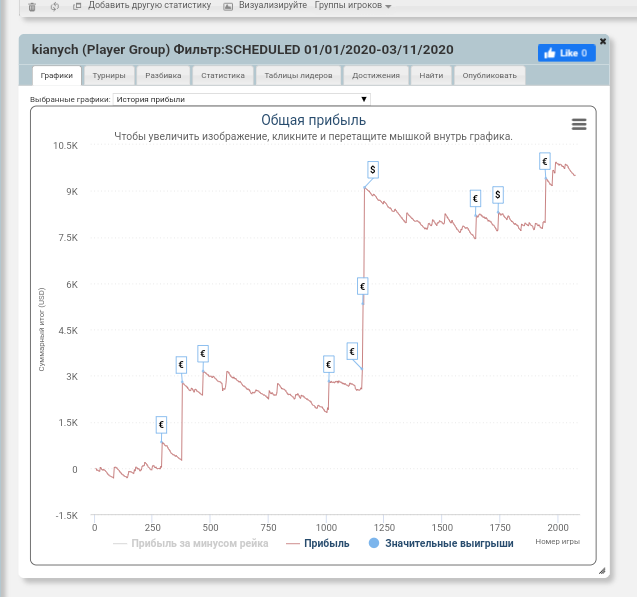Click 'Визуализируйте' in the toolbar
Image resolution: width=637 pixels, height=597 pixels.
273,5
